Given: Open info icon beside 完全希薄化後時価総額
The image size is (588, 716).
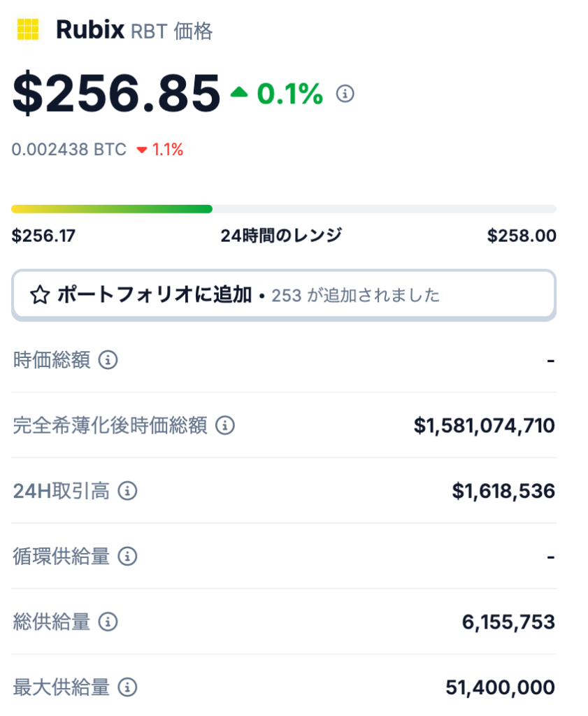Looking at the screenshot, I should pos(225,425).
